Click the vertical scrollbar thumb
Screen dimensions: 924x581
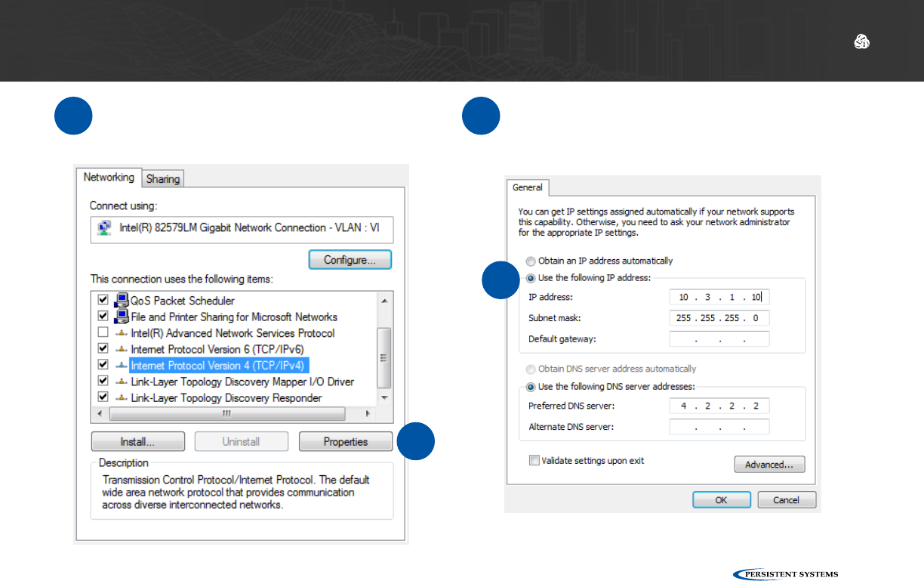pos(384,357)
